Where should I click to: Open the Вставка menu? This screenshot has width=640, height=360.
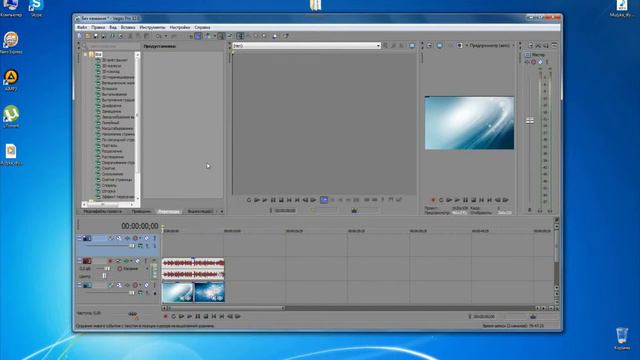(x=128, y=27)
